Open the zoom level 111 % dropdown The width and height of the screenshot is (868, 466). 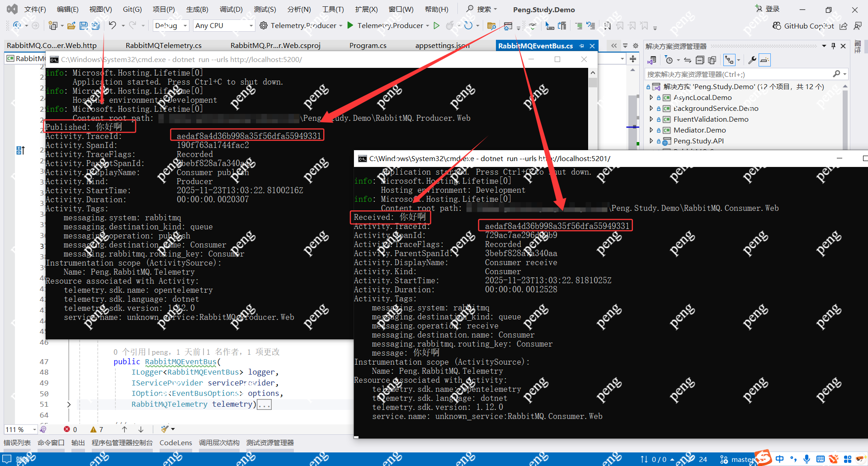click(21, 429)
